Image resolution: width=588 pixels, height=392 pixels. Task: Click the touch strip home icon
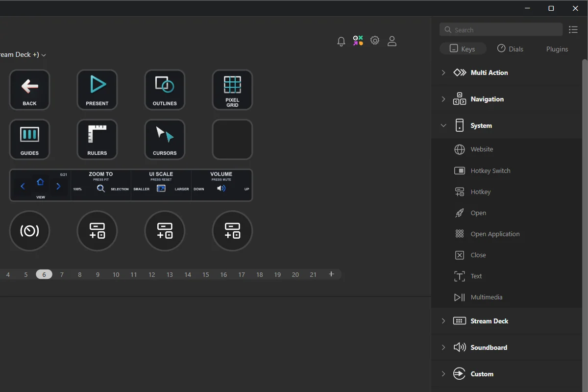[x=40, y=182]
